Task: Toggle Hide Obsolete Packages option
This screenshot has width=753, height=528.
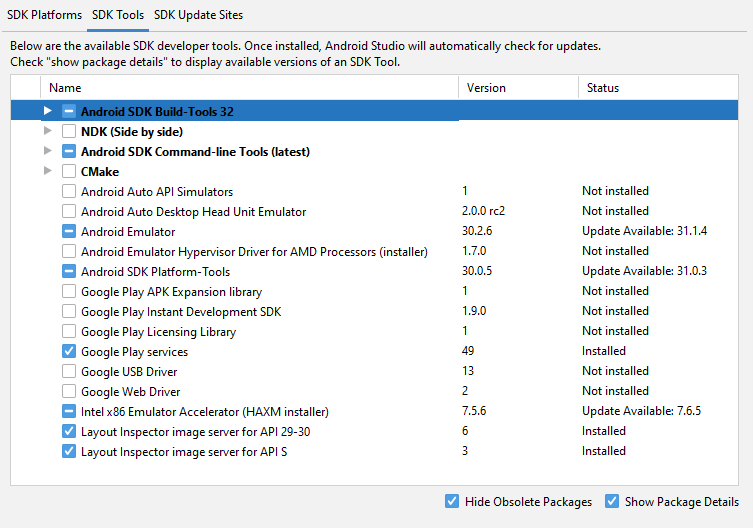Action: [x=452, y=502]
